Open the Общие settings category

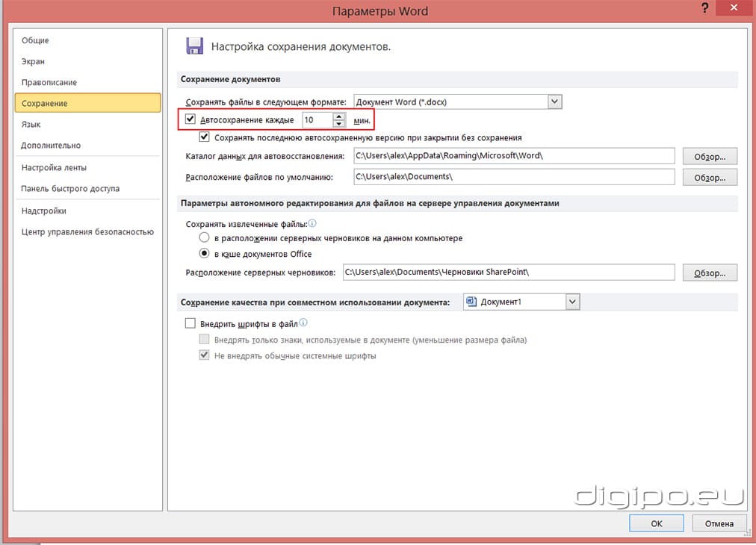[35, 40]
